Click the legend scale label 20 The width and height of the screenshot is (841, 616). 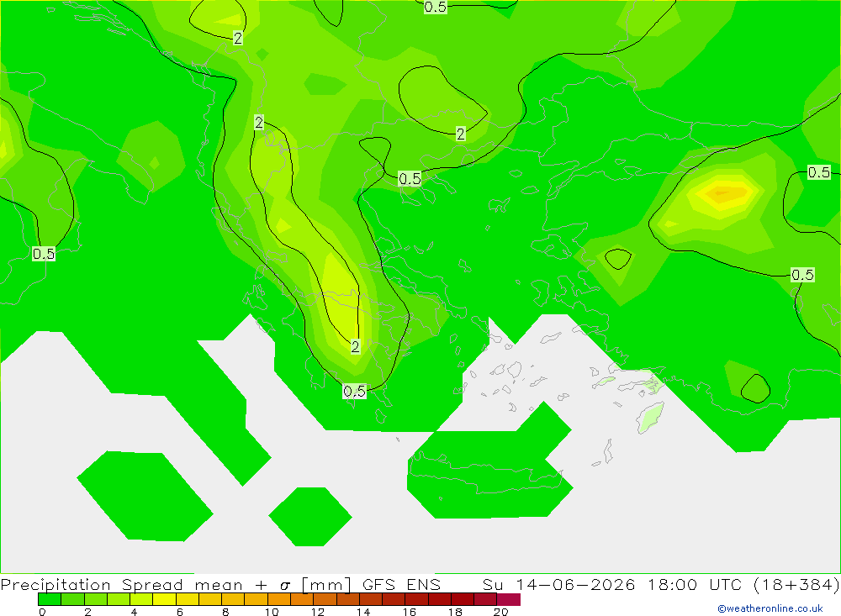click(501, 612)
